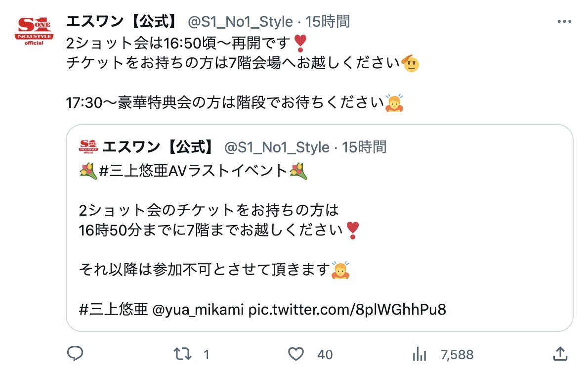
Task: Click the share upload icon
Action: tap(559, 354)
